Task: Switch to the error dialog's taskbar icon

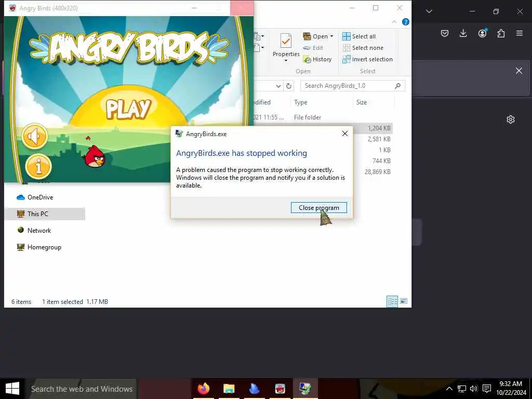Action: (x=305, y=389)
